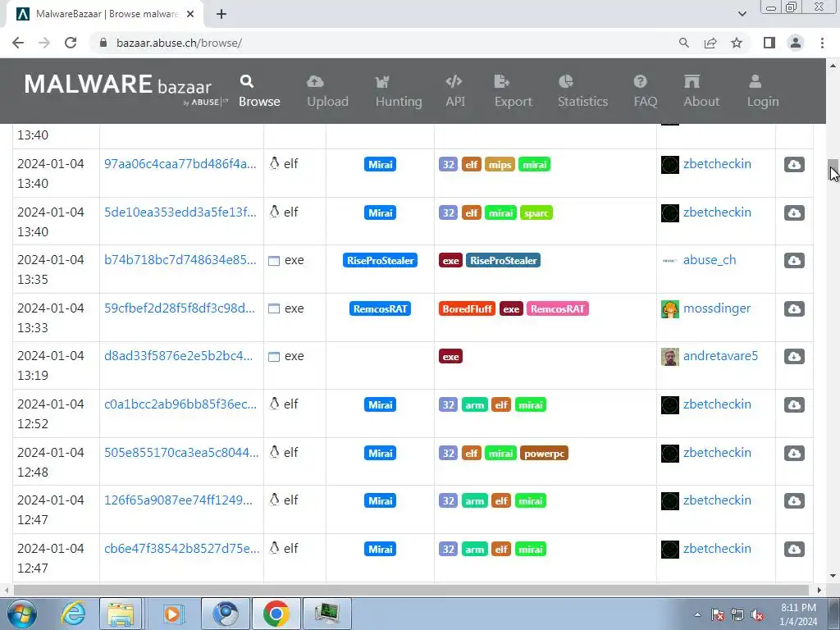Share this page from address bar

(x=710, y=43)
